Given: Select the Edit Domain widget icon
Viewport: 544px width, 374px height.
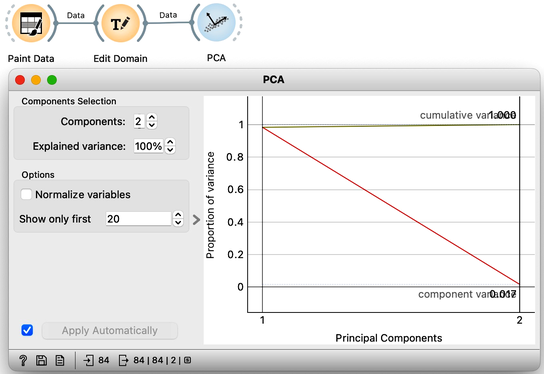Looking at the screenshot, I should click(x=120, y=23).
